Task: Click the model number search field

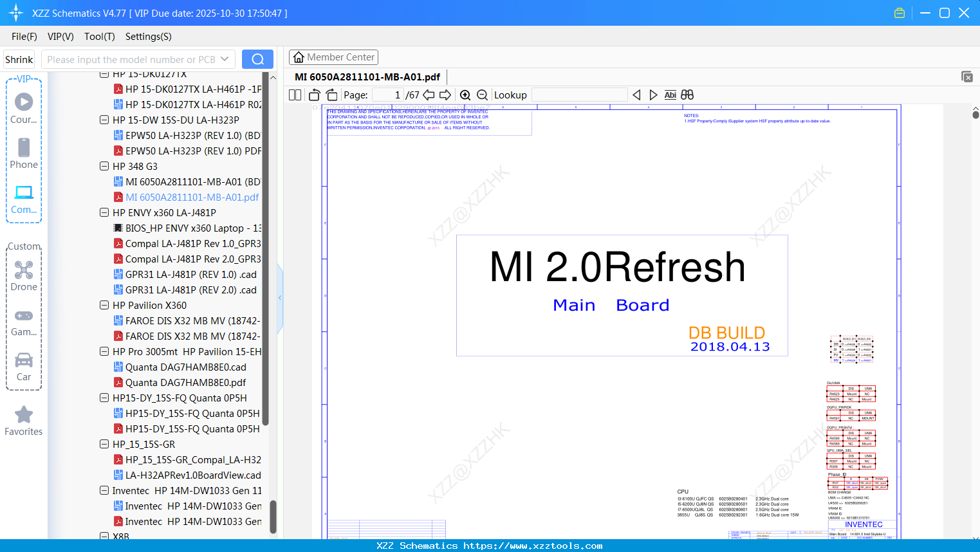Action: click(131, 59)
